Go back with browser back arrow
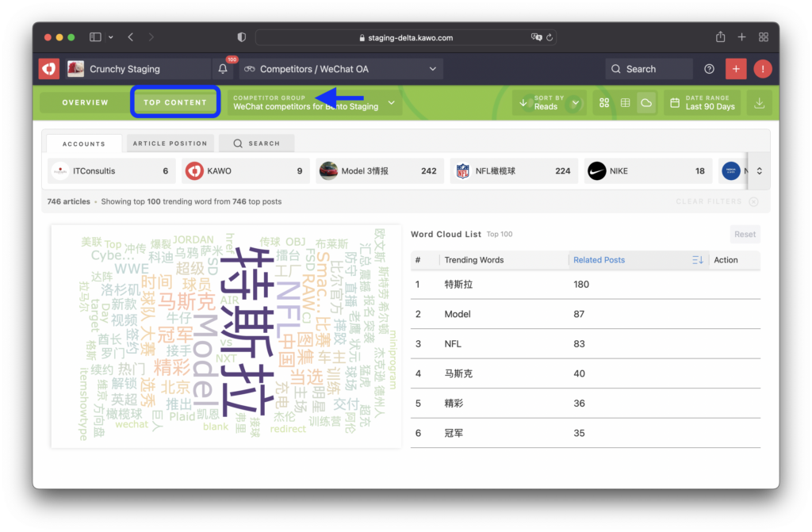The image size is (812, 532). point(131,37)
